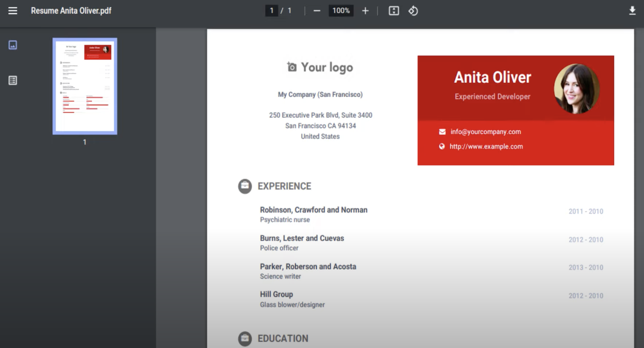This screenshot has height=348, width=644.
Task: Click the fit to page icon
Action: [x=394, y=11]
